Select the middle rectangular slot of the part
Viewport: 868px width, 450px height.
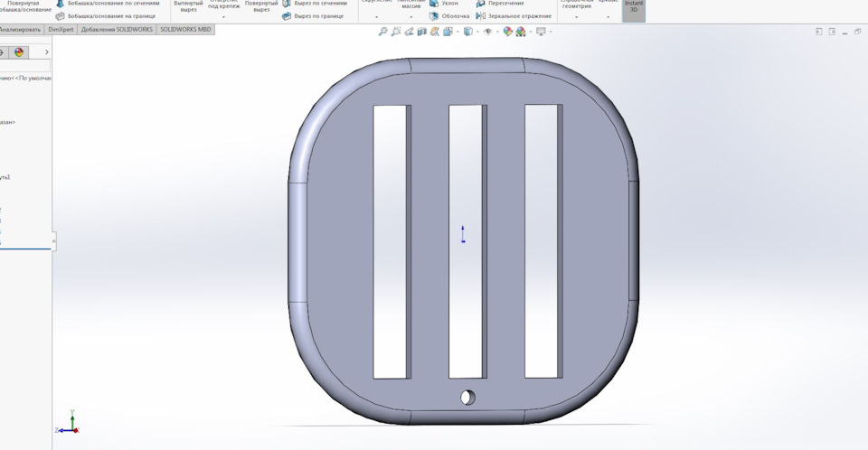point(466,241)
